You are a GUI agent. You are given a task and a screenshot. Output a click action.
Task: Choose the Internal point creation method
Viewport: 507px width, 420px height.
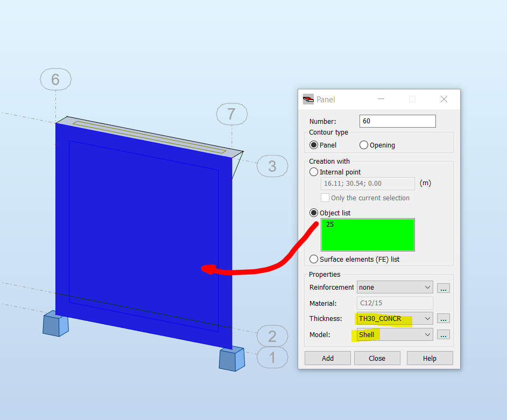(x=313, y=172)
